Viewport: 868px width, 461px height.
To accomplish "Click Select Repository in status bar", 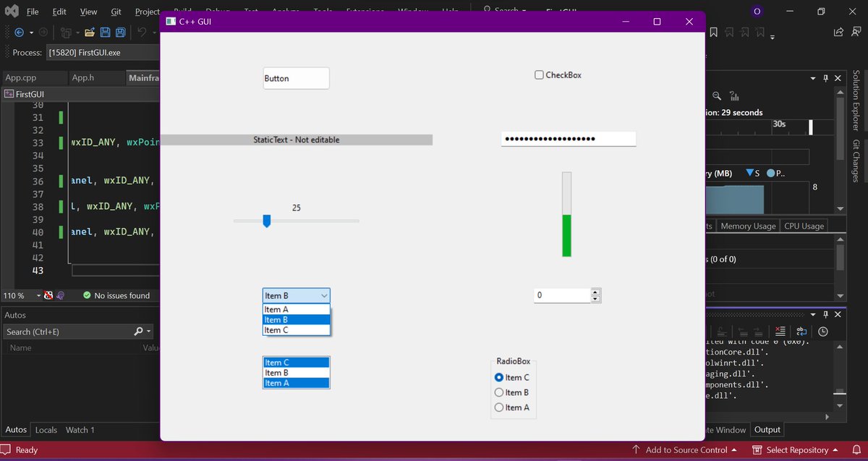I will (x=795, y=449).
